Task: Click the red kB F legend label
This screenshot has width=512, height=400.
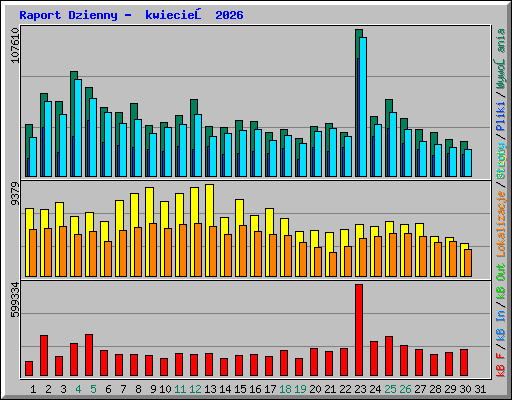Action: tap(501, 365)
